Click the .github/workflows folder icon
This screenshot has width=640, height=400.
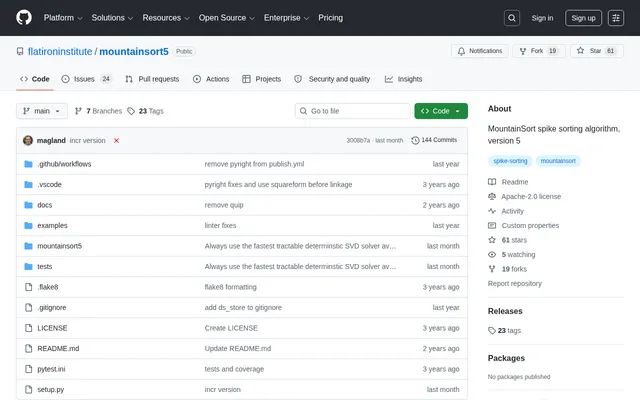click(x=28, y=164)
